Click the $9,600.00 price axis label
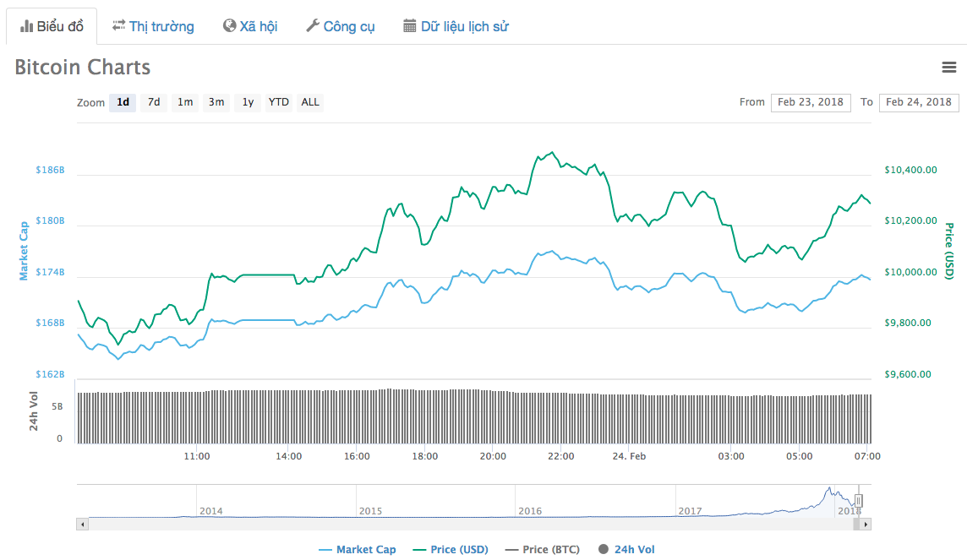 (908, 373)
